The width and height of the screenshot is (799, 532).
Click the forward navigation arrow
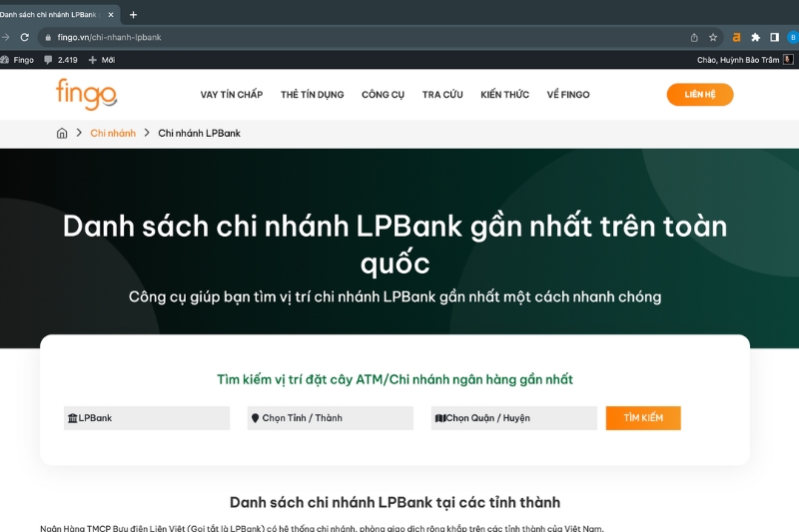pyautogui.click(x=6, y=37)
